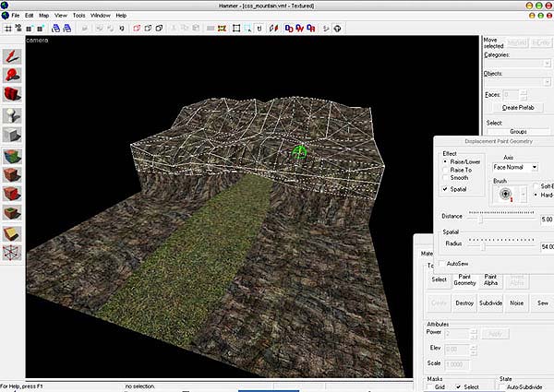Pick the red Block tool
The height and width of the screenshot is (392, 554).
pyautogui.click(x=12, y=94)
